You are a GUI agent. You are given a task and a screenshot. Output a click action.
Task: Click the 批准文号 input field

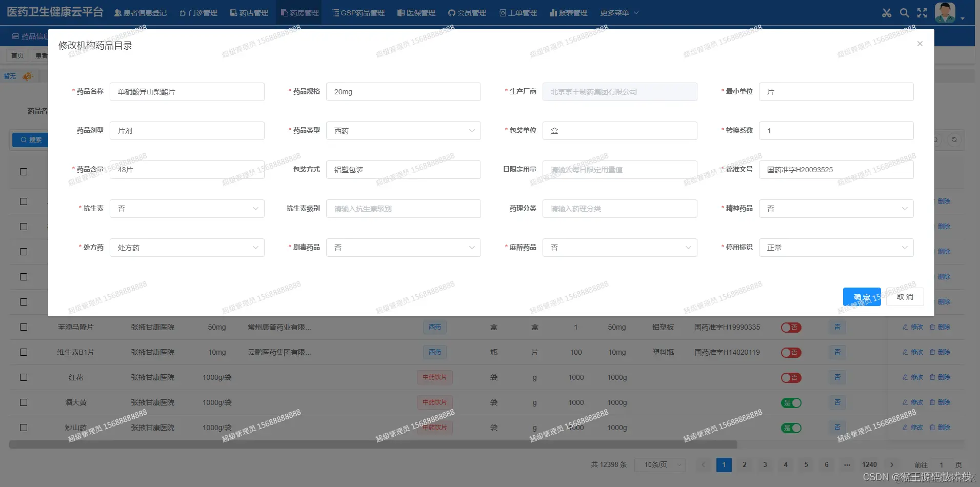pos(836,170)
